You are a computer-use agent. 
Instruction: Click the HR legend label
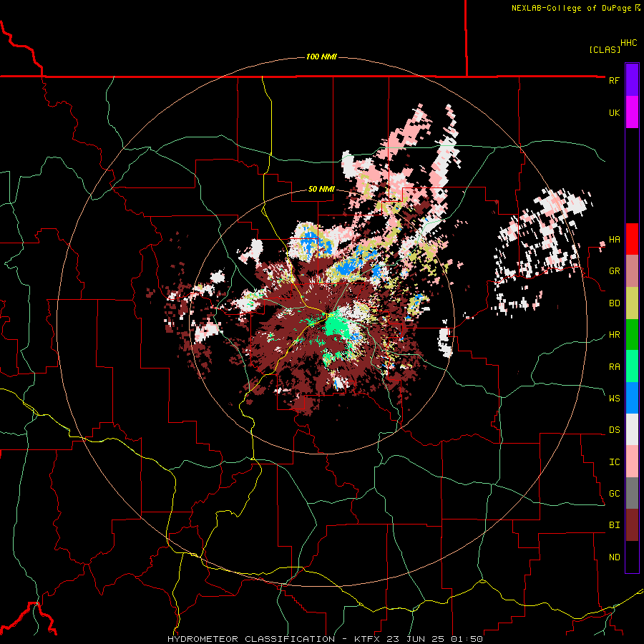tap(614, 335)
